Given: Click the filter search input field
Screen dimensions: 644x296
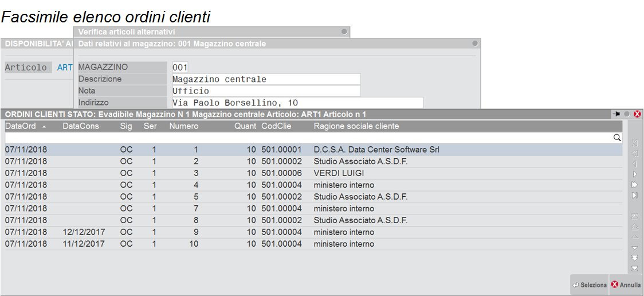Looking at the screenshot, I should [308, 138].
